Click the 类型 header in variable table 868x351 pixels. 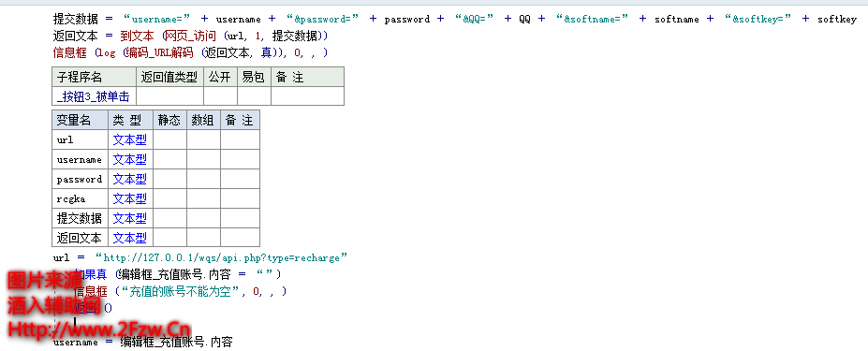[131, 120]
